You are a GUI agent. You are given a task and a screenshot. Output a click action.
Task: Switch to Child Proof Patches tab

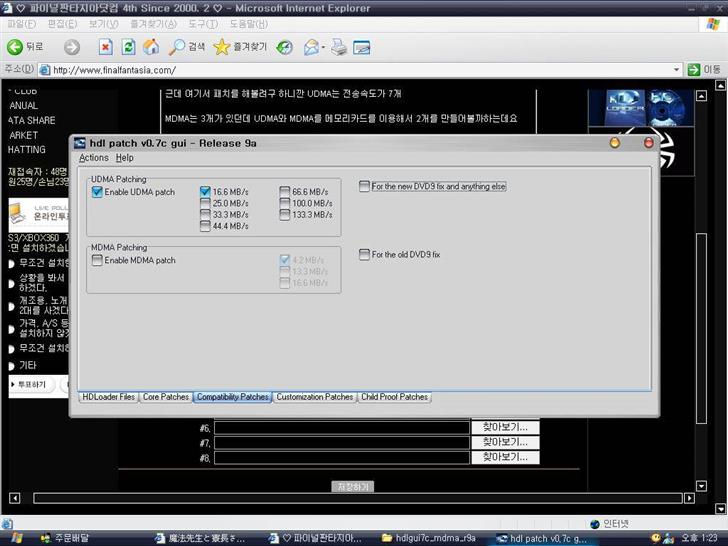pos(395,397)
